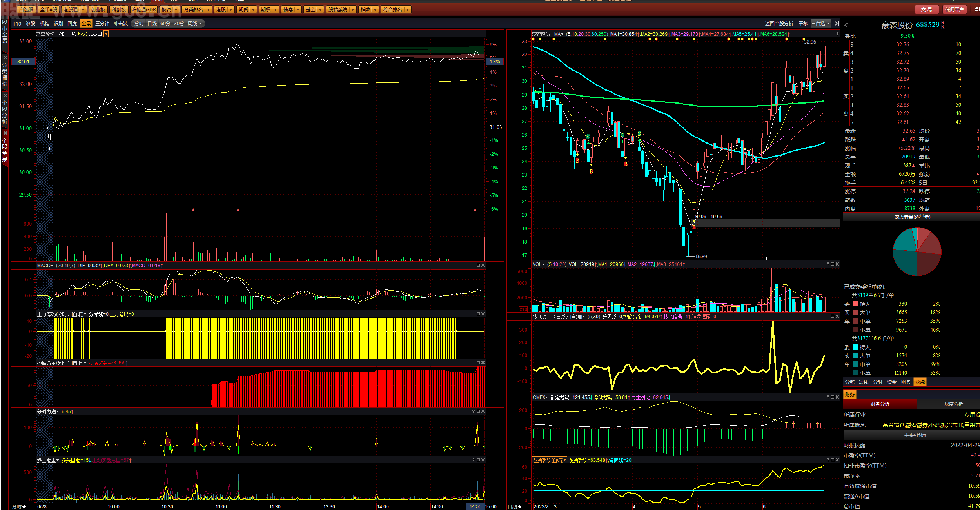Close the 主力筹码 indicator panel

[x=483, y=314]
